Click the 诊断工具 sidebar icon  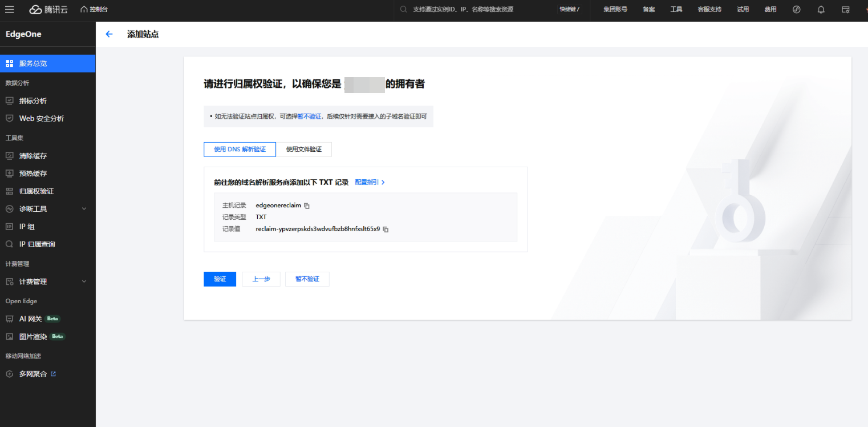[9, 208]
